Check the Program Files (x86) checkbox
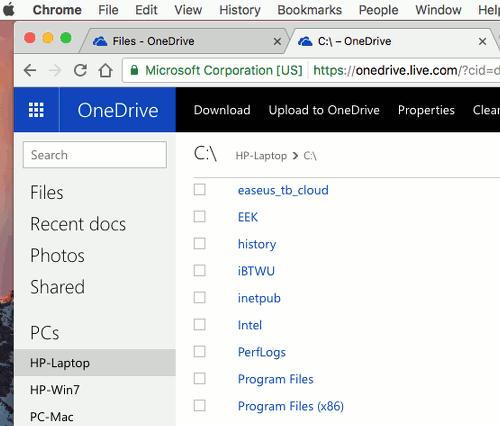500x426 pixels. (x=200, y=406)
